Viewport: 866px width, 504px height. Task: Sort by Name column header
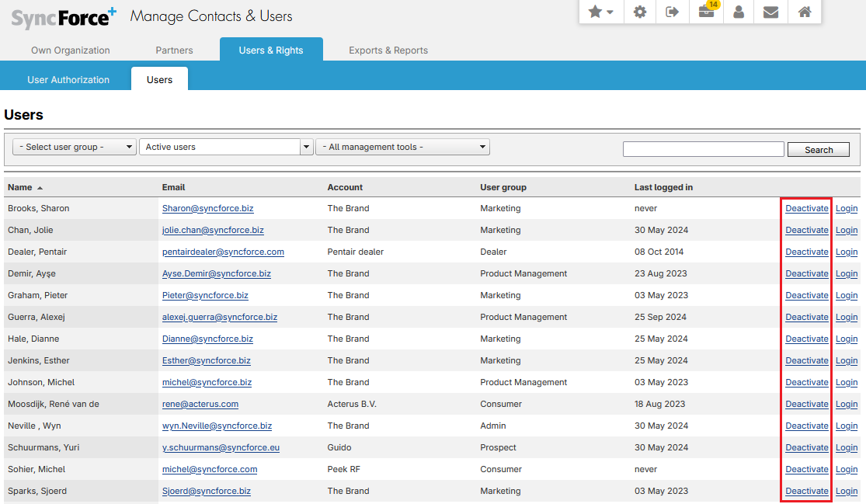pos(20,187)
